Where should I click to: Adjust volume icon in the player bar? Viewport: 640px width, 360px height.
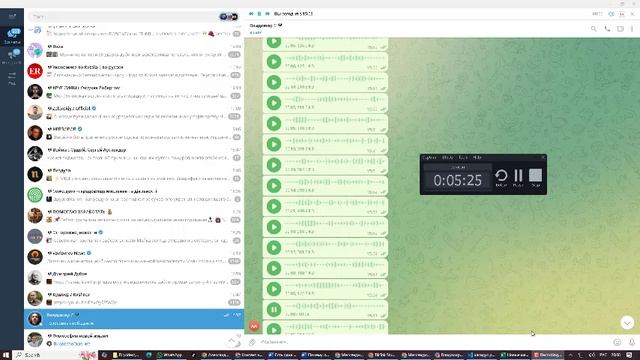point(611,14)
